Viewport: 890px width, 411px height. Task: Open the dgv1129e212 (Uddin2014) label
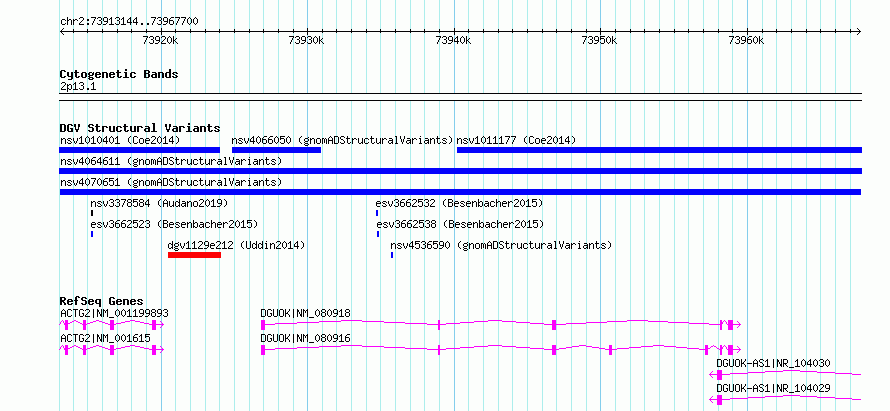coord(237,245)
